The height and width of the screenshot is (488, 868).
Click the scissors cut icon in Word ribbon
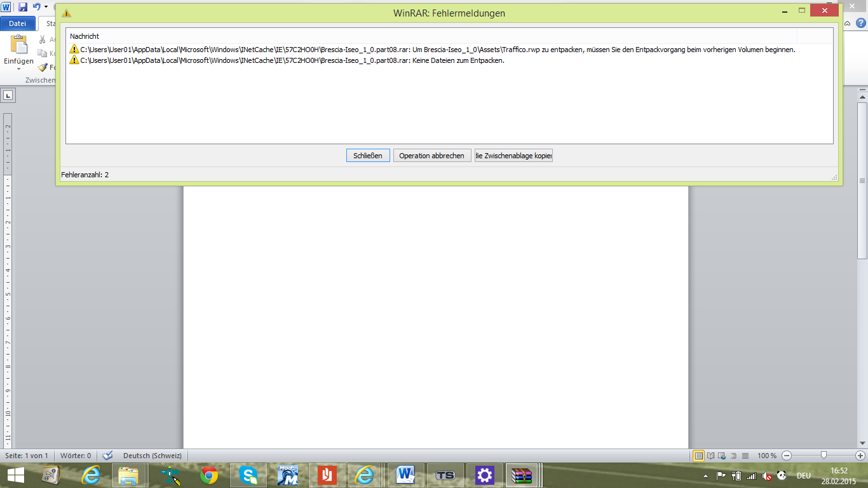[43, 40]
